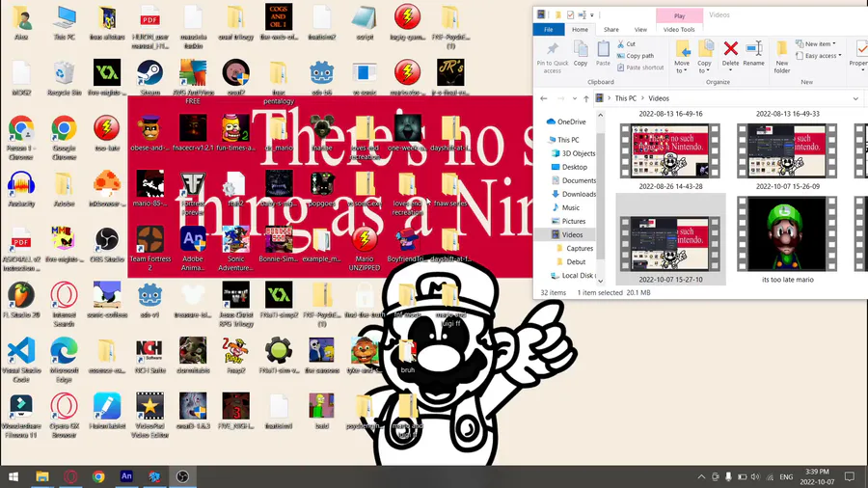Open File Explorer from the taskbar
868x488 pixels.
(42, 476)
